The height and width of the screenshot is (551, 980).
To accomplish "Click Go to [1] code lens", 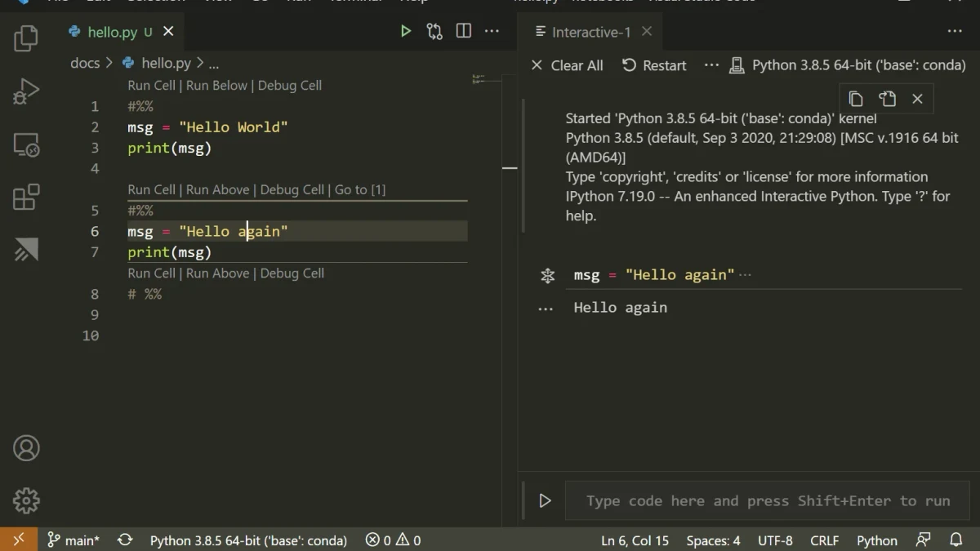I will [360, 189].
